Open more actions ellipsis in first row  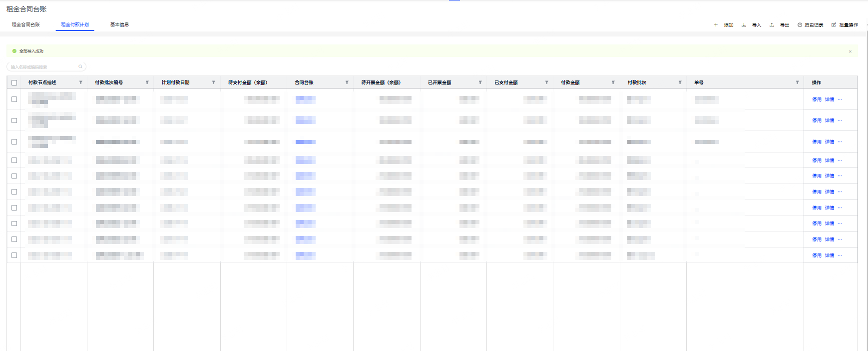(840, 99)
